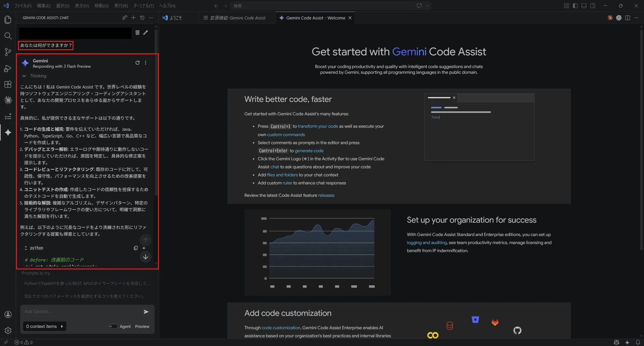This screenshot has height=346, width=644.
Task: Open the 'logging and auditing' link
Action: pyautogui.click(x=427, y=243)
